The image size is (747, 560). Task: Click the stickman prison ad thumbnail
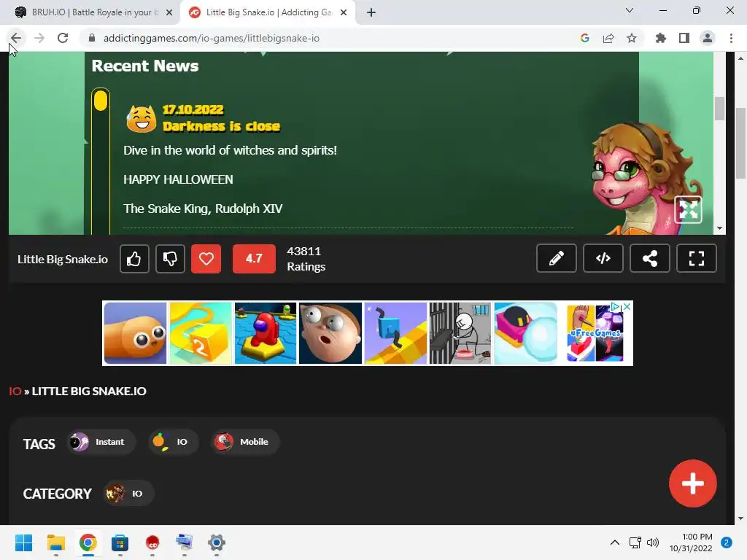pos(460,332)
